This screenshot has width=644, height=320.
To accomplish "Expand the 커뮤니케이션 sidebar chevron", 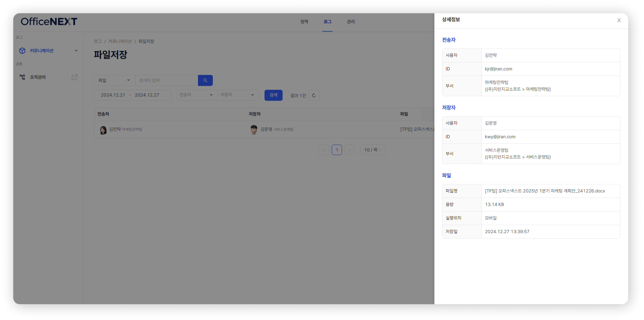I will (x=76, y=51).
